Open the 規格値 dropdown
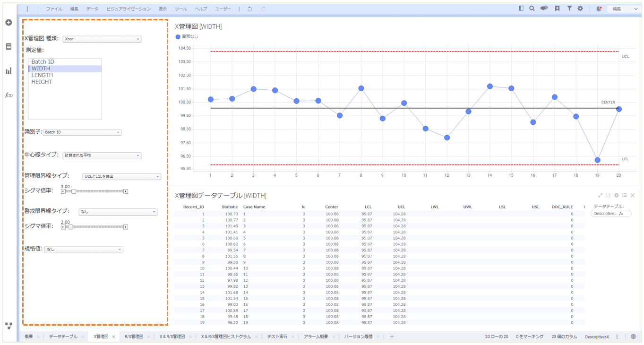This screenshot has height=345, width=644. click(84, 250)
